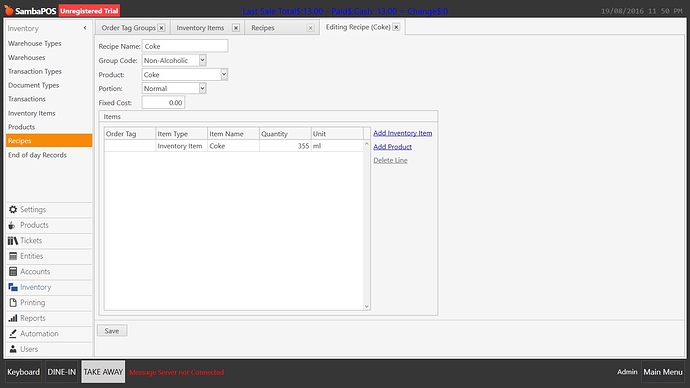This screenshot has height=388, width=690.
Task: Close the Editing Recipe (Coke) tab
Action: pyautogui.click(x=396, y=27)
